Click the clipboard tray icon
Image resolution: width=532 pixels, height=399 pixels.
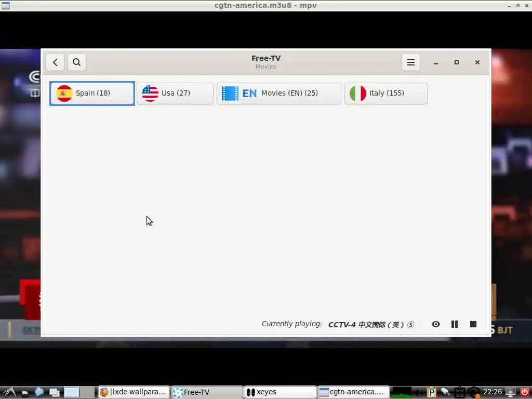click(459, 393)
